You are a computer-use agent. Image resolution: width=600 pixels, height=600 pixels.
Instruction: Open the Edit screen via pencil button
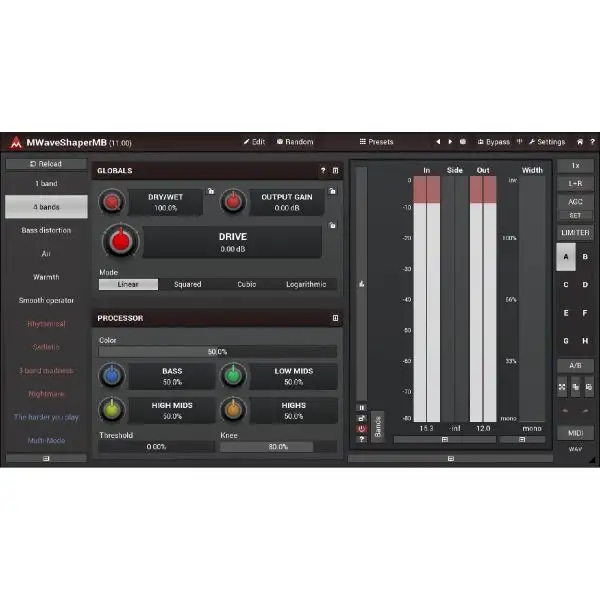point(254,142)
